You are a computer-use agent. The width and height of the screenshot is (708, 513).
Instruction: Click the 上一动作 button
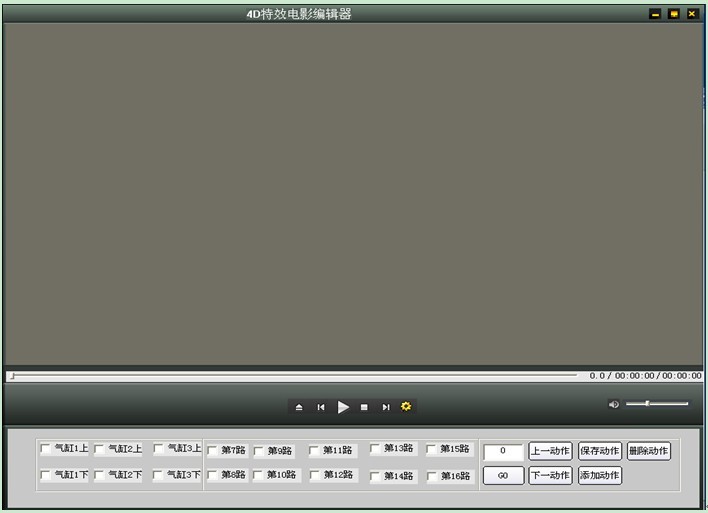click(550, 451)
